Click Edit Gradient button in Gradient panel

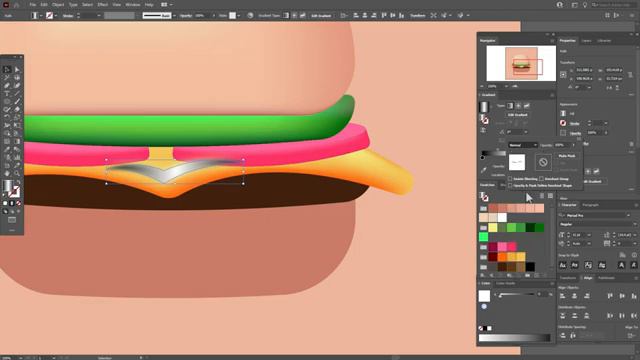click(518, 115)
